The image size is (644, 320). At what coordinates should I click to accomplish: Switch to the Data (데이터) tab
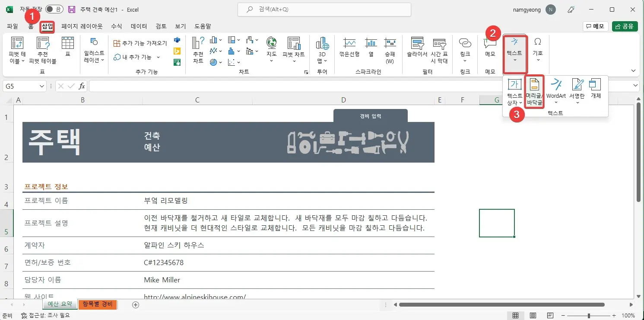coord(139,26)
